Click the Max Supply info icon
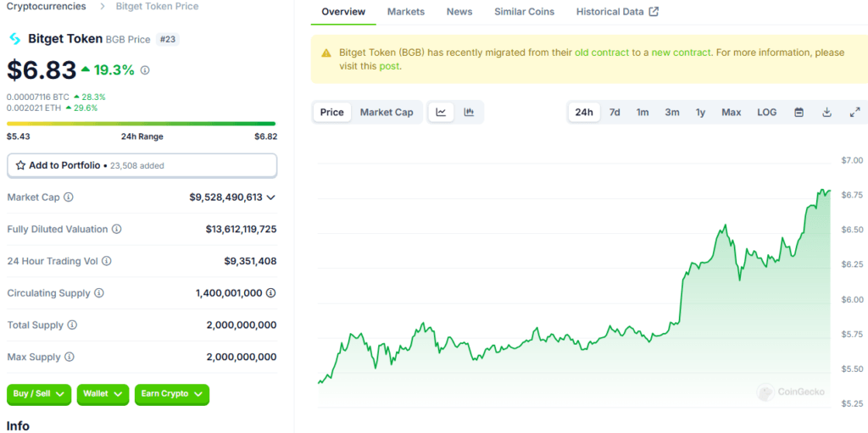868x433 pixels. point(70,357)
